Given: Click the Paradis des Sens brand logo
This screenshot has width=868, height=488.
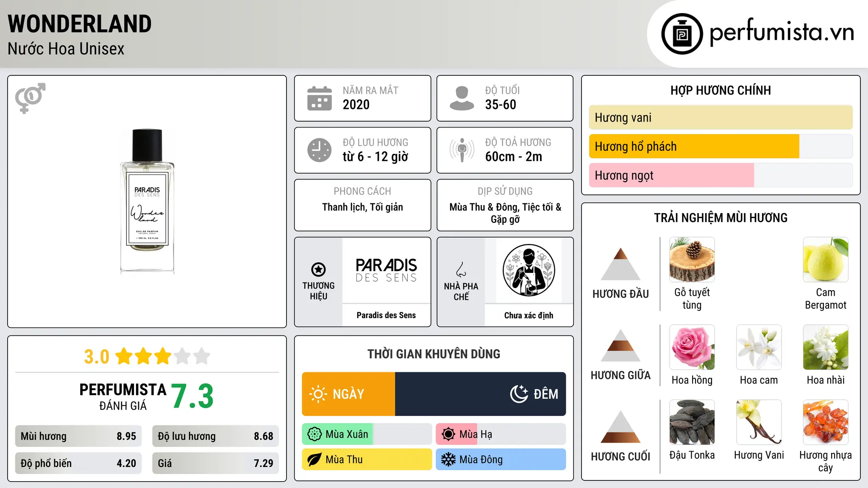Looking at the screenshot, I should pyautogui.click(x=386, y=270).
